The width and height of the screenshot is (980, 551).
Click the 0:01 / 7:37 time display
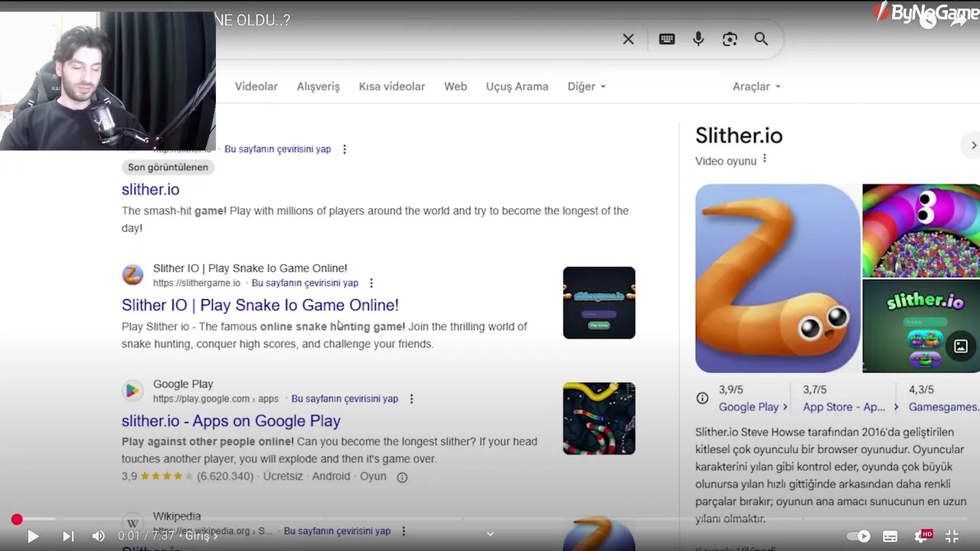[146, 536]
